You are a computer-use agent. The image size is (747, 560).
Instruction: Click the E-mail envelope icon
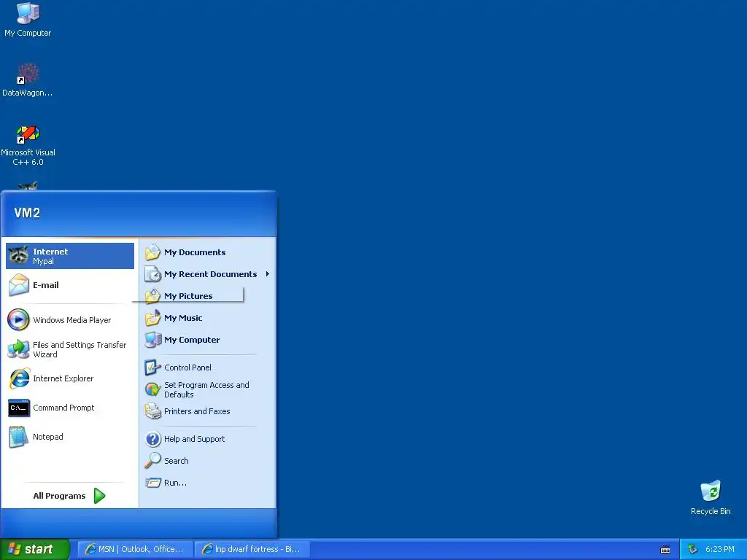coord(18,285)
